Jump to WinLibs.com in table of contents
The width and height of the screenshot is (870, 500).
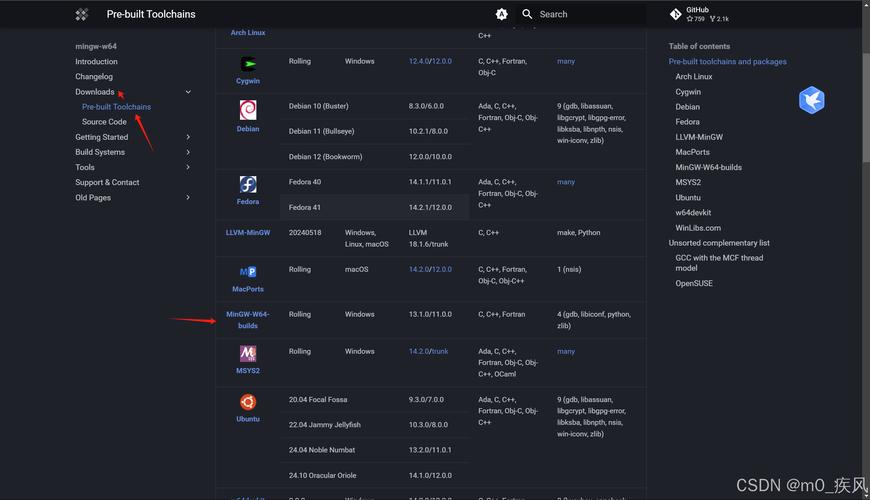tap(698, 228)
